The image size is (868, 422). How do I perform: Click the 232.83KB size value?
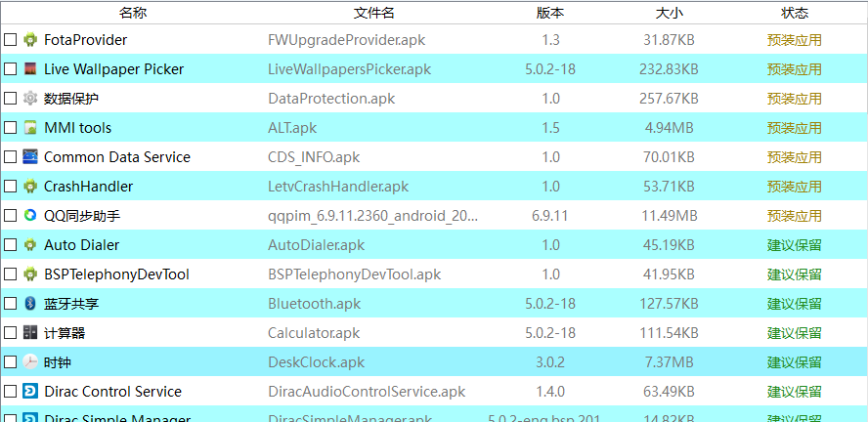click(669, 69)
